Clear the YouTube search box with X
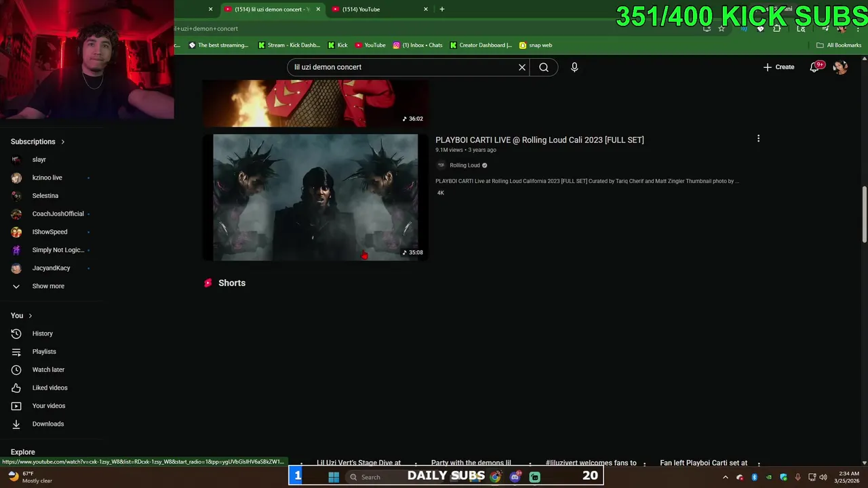 click(x=522, y=67)
